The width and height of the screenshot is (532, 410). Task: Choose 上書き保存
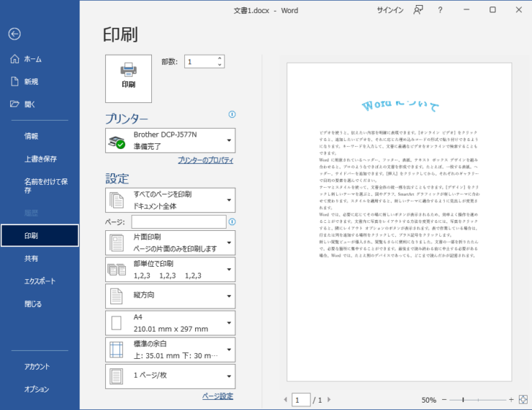click(39, 159)
